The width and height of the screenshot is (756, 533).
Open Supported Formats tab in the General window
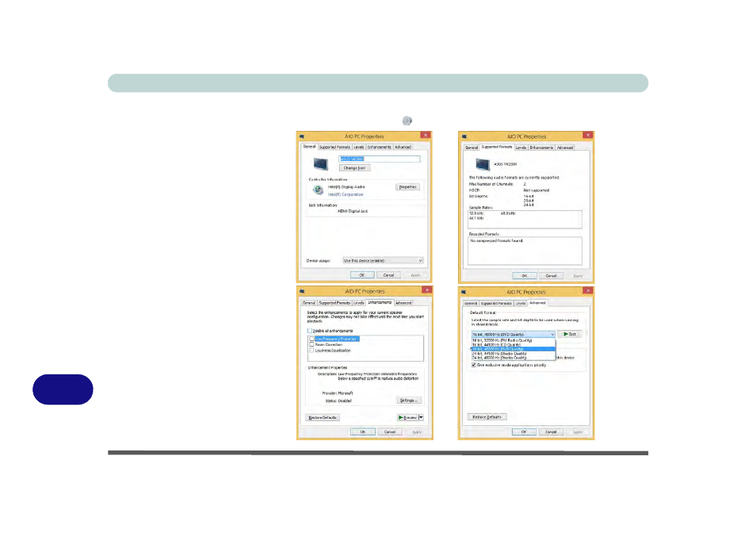tap(334, 147)
